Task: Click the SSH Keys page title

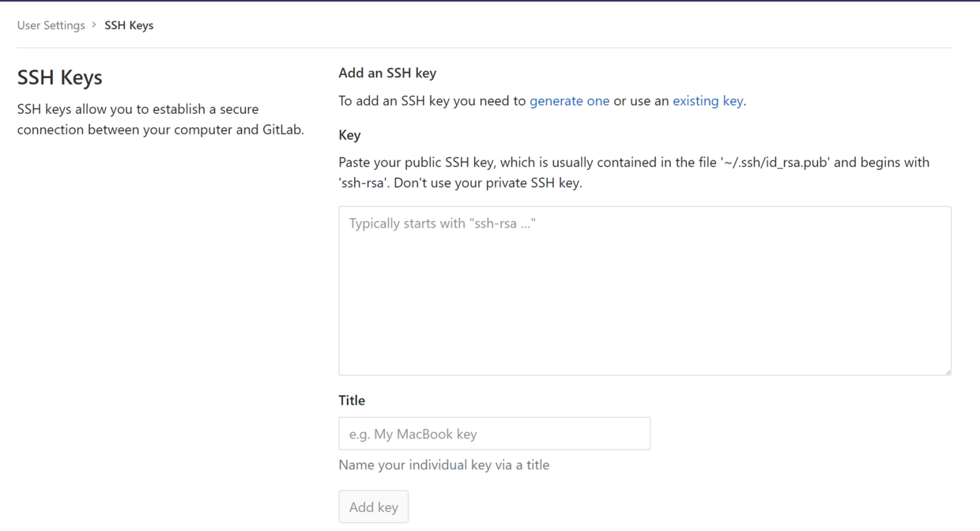Action: [59, 77]
